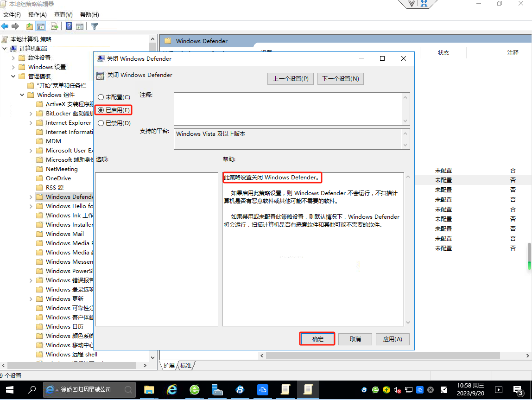Click the up-one-level folder icon

[x=30, y=26]
